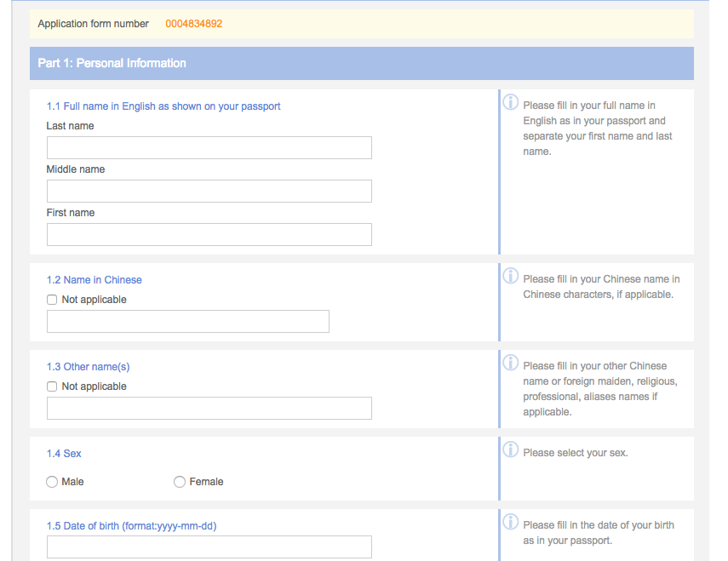Click info icon for Date of birth

pyautogui.click(x=511, y=522)
